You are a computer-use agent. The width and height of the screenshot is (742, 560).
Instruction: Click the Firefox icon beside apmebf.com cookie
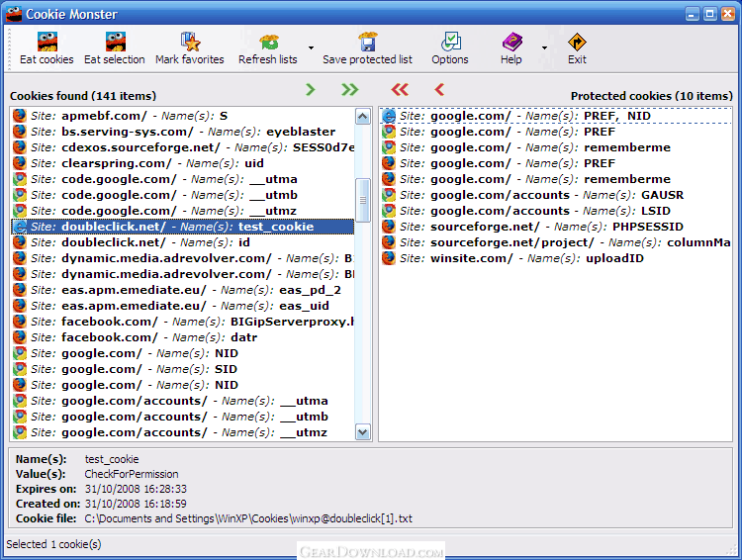[20, 116]
